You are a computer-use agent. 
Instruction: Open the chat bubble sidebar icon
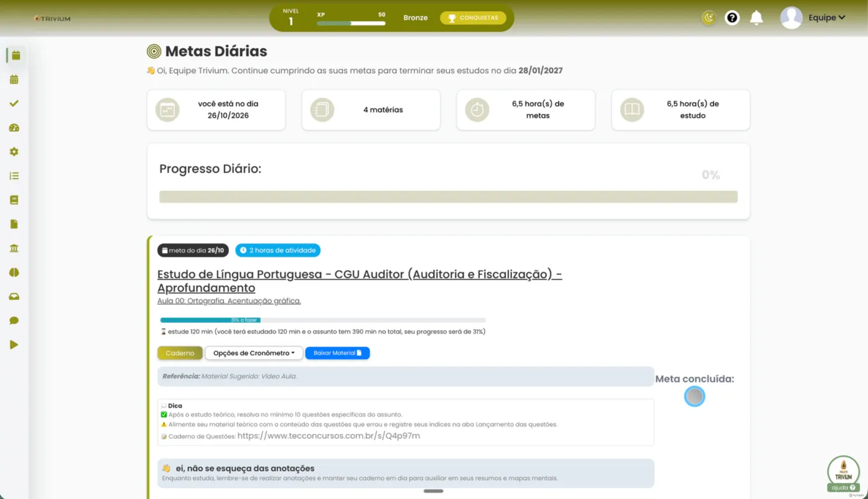point(14,320)
